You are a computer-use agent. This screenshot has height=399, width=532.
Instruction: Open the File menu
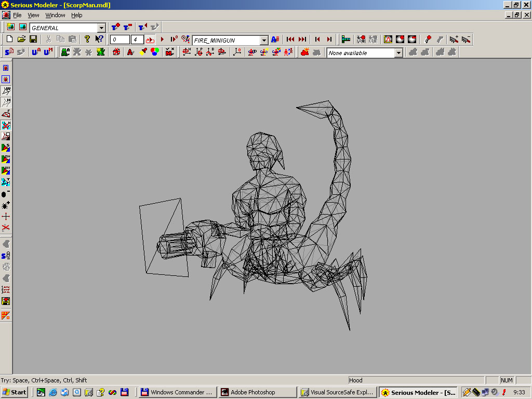(x=17, y=15)
